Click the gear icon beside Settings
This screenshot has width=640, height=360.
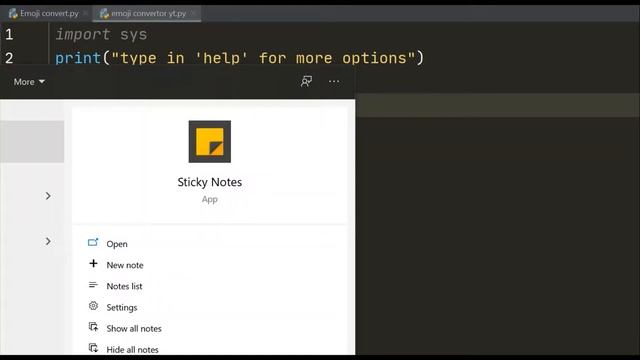(93, 306)
